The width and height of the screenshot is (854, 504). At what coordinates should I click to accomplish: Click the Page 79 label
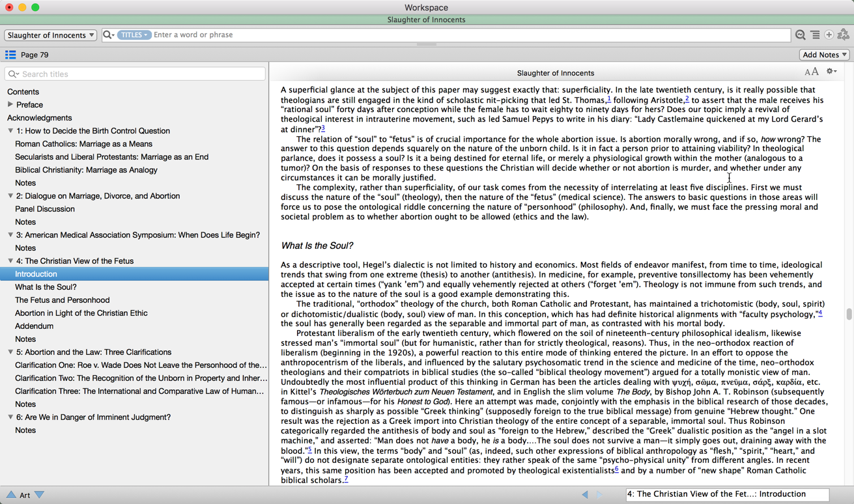tap(35, 55)
